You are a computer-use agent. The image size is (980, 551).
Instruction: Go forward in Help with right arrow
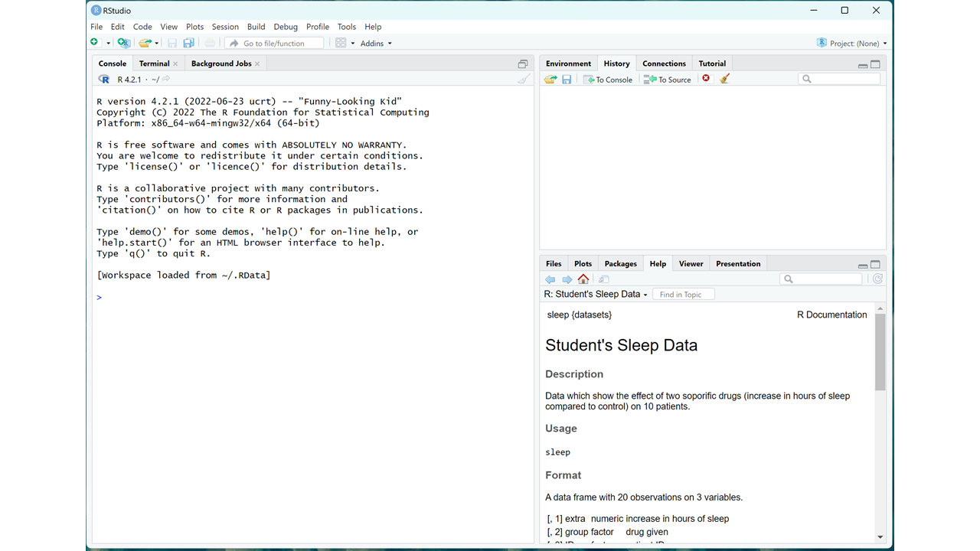click(x=567, y=279)
